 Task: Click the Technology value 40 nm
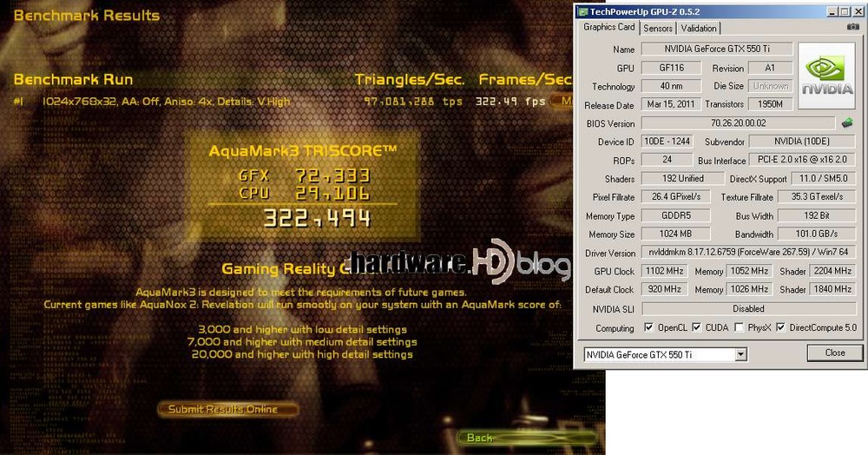(672, 86)
